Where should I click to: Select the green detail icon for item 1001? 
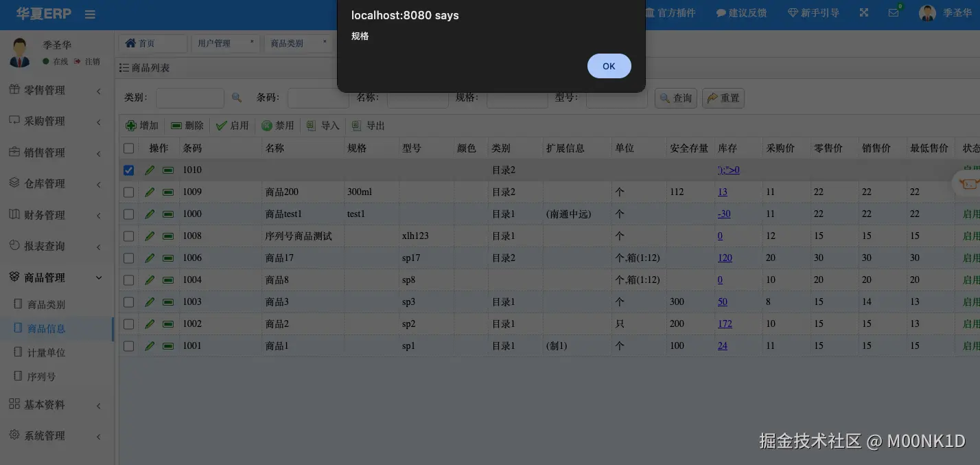tap(167, 345)
